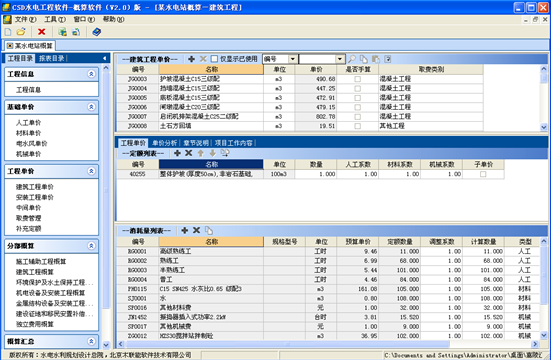The width and height of the screenshot is (551, 360).
Task: Delete quota with X in 定额列表 toolbar
Action: [x=189, y=153]
